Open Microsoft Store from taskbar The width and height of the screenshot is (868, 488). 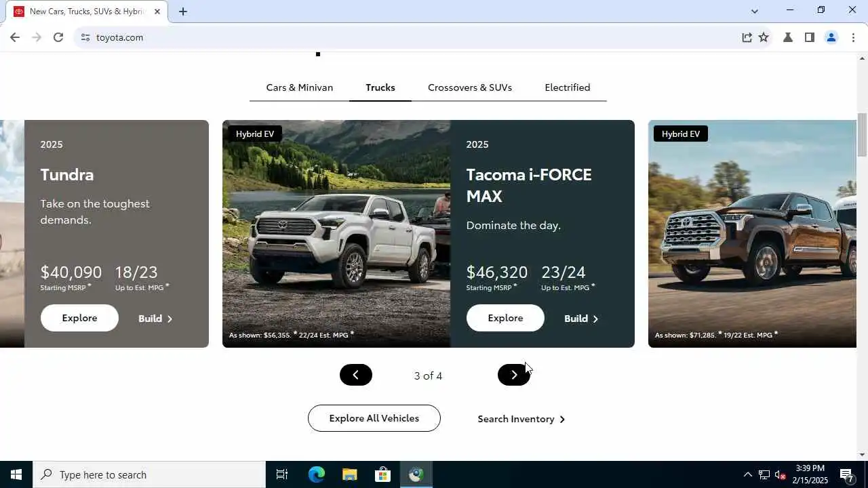[382, 474]
